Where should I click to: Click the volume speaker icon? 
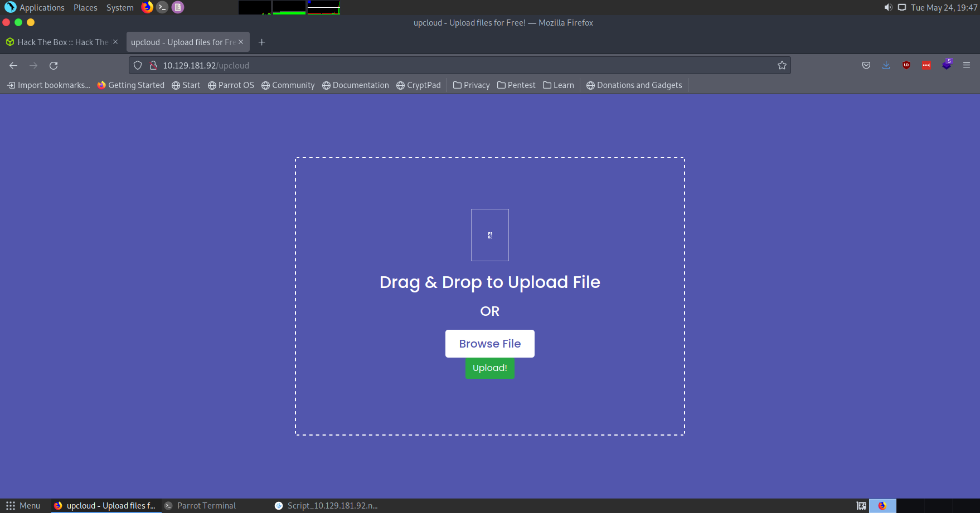click(x=888, y=7)
